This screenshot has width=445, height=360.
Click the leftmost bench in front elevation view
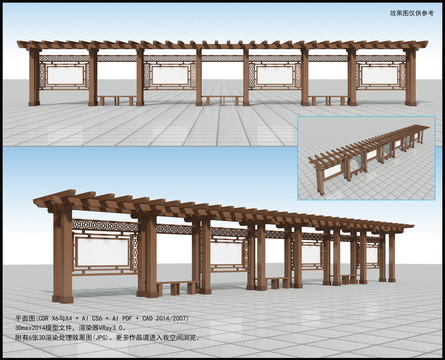pos(116,100)
